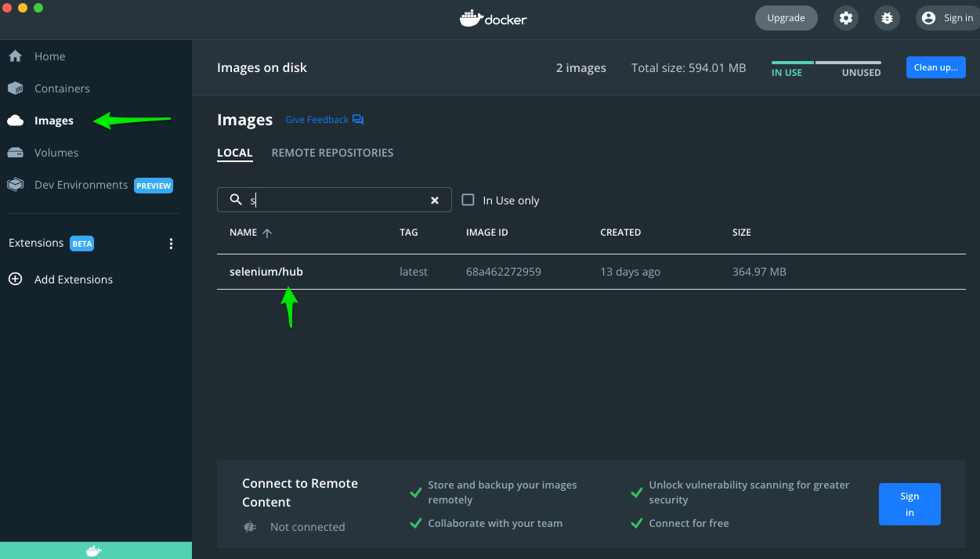
Task: Click the Not connected plug icon
Action: pos(250,527)
